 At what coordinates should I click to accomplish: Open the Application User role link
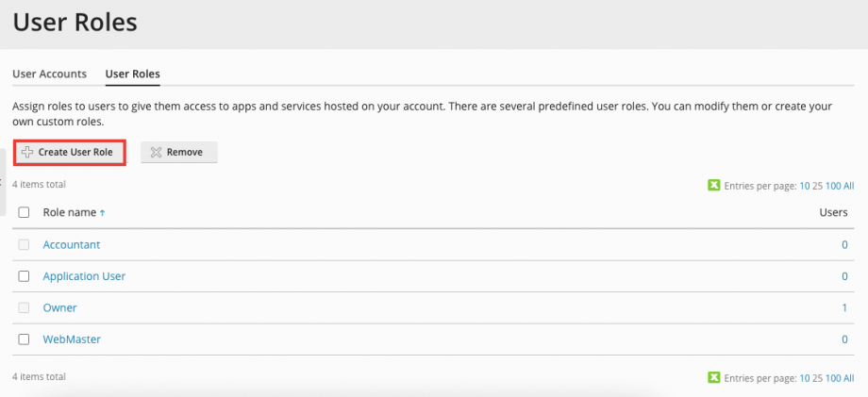coord(84,276)
